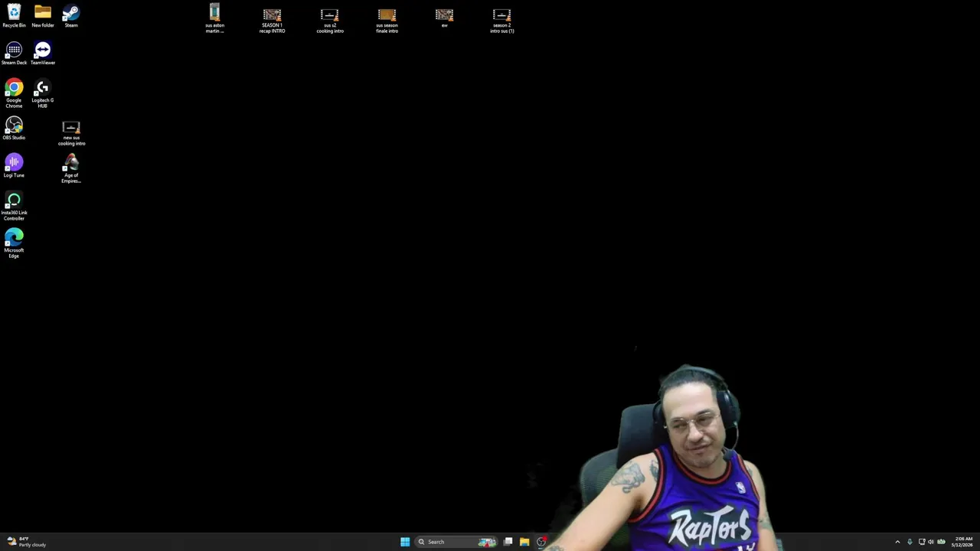Select the New folder desktop icon

tap(43, 16)
